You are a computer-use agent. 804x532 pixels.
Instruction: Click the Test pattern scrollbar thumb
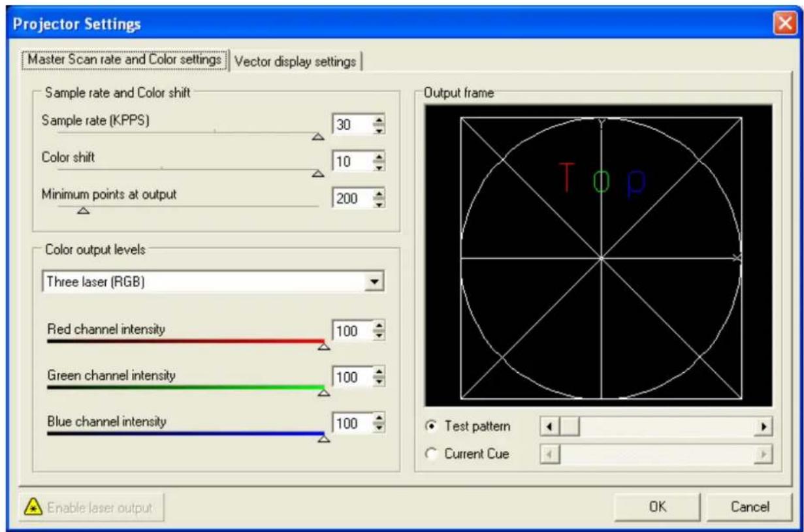click(x=568, y=426)
